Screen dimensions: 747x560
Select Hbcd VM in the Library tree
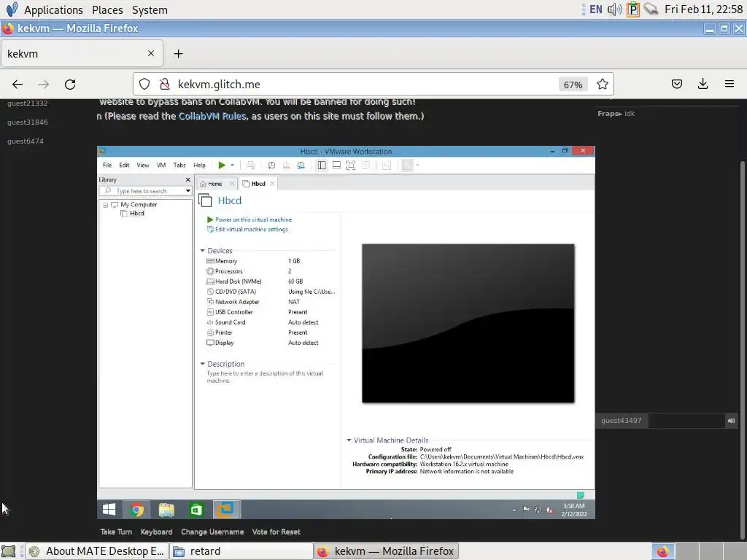click(x=136, y=214)
